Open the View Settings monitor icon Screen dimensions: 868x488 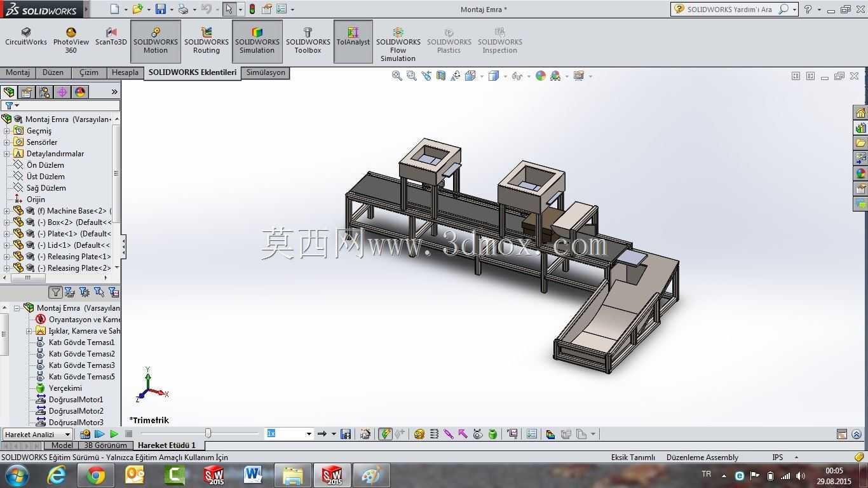point(578,76)
